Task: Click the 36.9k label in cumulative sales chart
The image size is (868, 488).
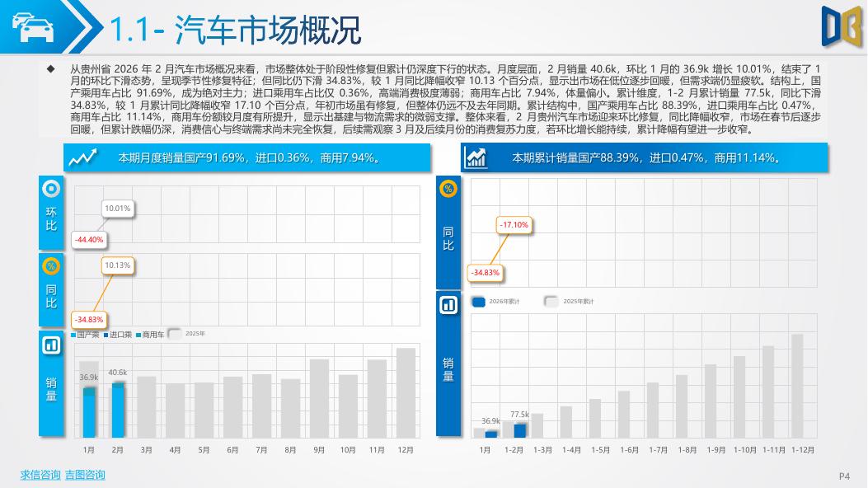Action: click(490, 421)
